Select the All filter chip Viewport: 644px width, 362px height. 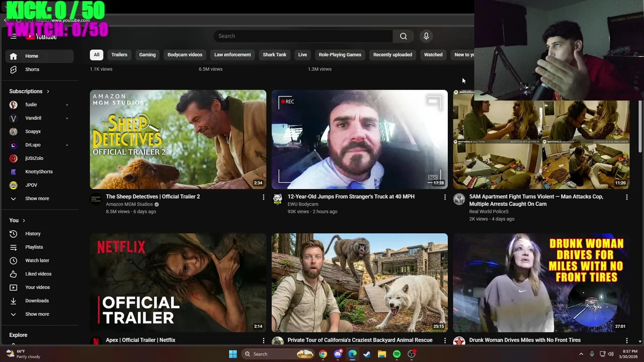tap(96, 55)
